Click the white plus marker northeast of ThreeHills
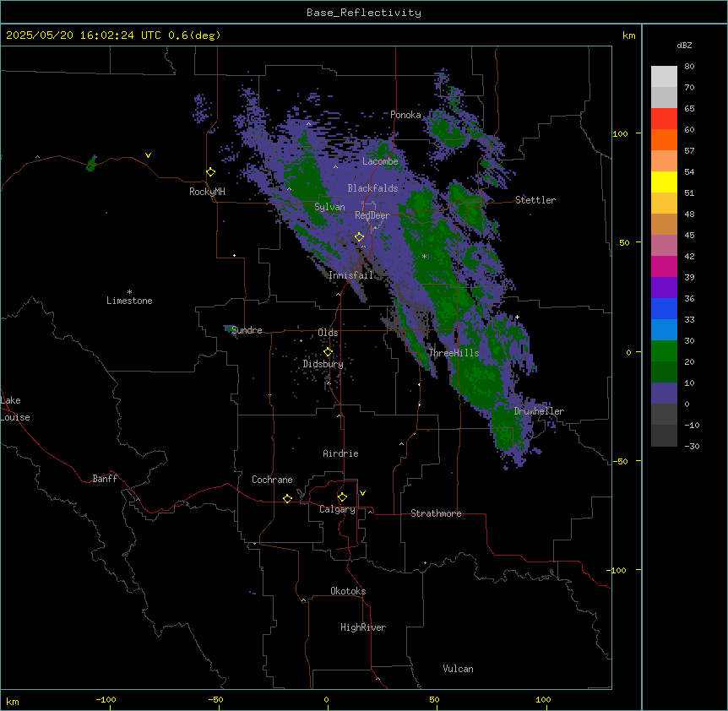This screenshot has height=711, width=728. click(517, 317)
